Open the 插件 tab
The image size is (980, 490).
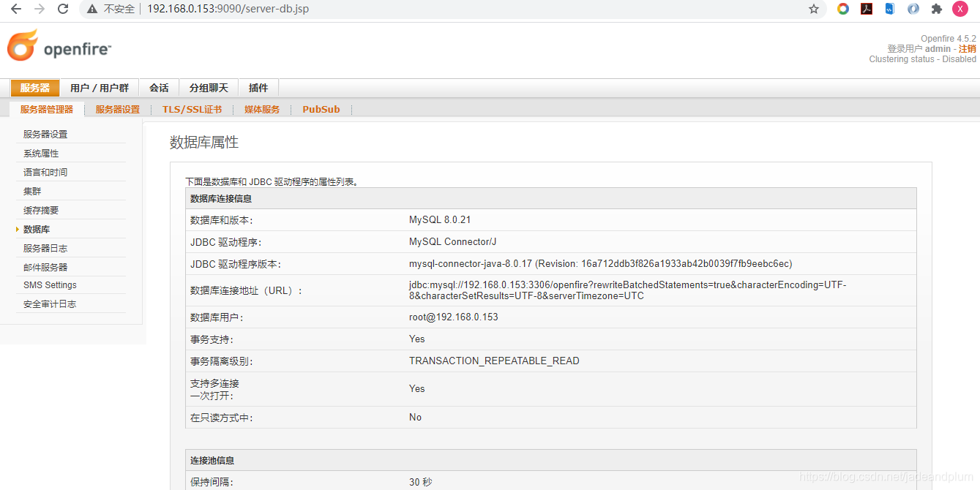(258, 88)
